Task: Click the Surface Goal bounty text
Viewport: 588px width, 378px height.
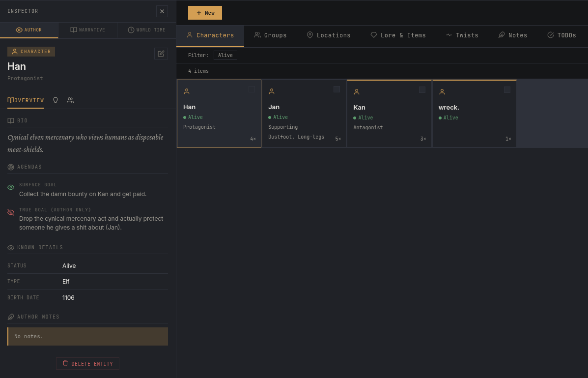Action: pos(83,194)
